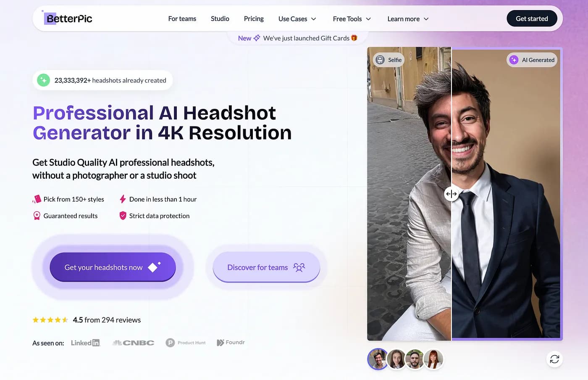The width and height of the screenshot is (588, 380).
Task: Select the bearded man avatar thumbnail
Action: click(x=415, y=359)
